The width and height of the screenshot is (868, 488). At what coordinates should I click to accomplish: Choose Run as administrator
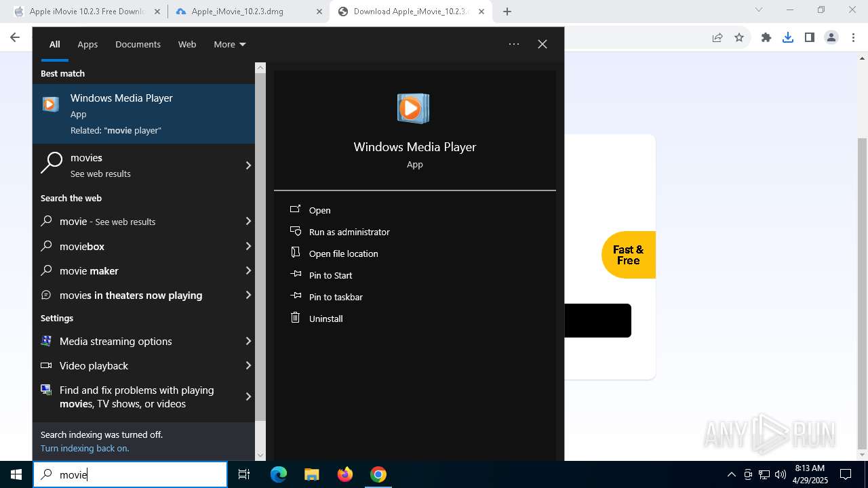point(349,232)
